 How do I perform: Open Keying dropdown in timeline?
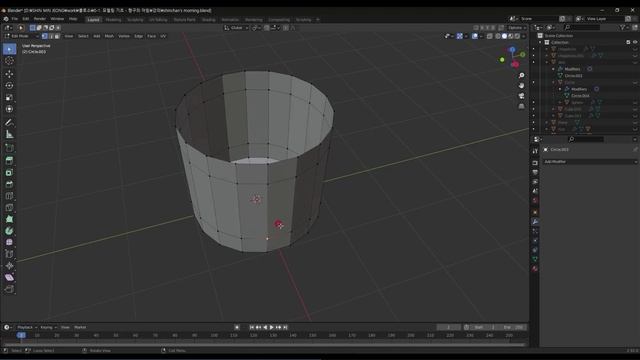(x=49, y=327)
